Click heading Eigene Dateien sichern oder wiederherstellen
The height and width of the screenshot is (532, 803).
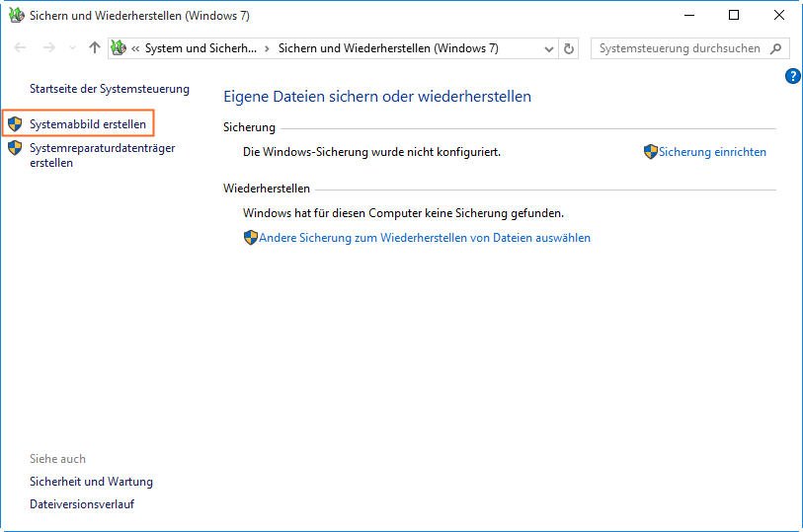(377, 96)
